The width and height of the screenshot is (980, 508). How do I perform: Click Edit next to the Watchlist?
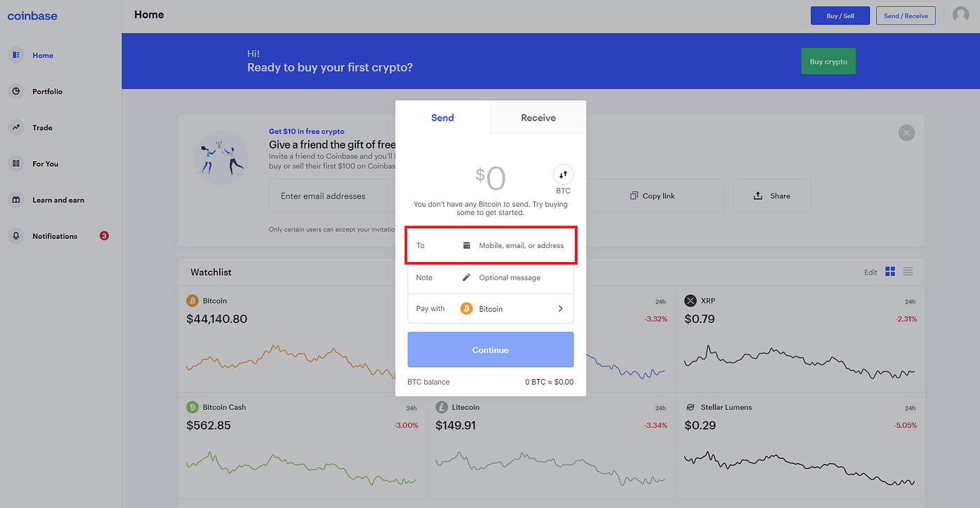tap(871, 273)
